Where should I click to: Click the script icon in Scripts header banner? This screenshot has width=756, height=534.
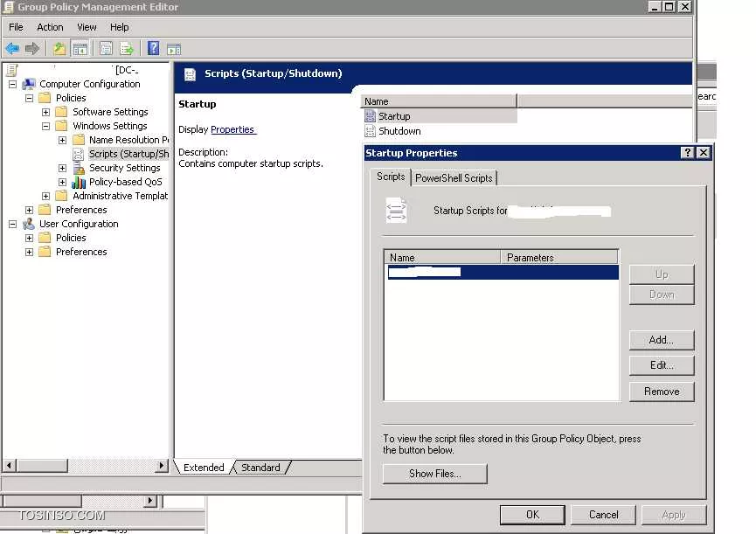pyautogui.click(x=190, y=74)
